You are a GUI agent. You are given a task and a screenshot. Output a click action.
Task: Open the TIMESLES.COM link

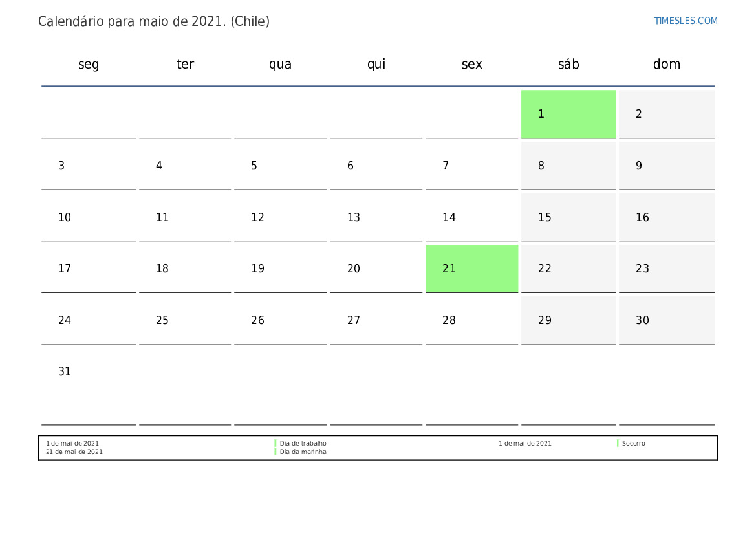pyautogui.click(x=686, y=21)
